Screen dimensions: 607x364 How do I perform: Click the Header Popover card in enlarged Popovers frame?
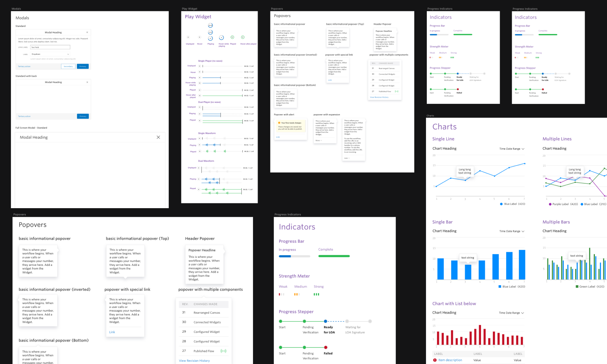(204, 265)
